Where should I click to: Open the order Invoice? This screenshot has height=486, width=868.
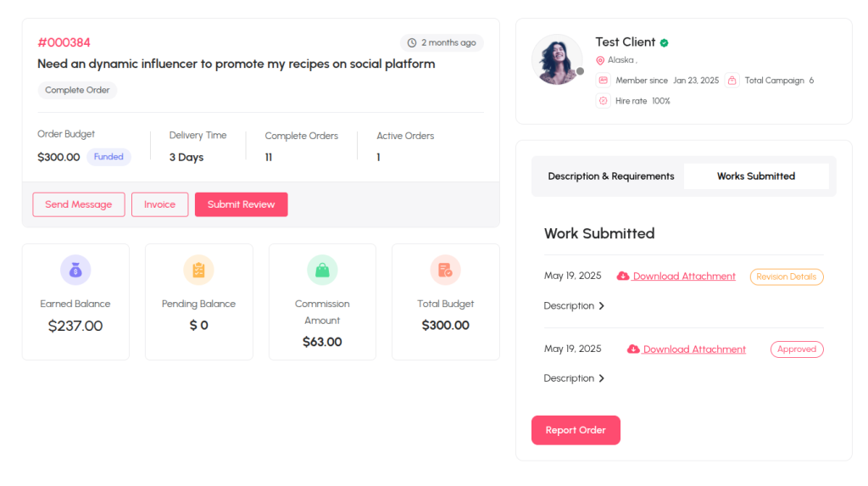point(160,204)
